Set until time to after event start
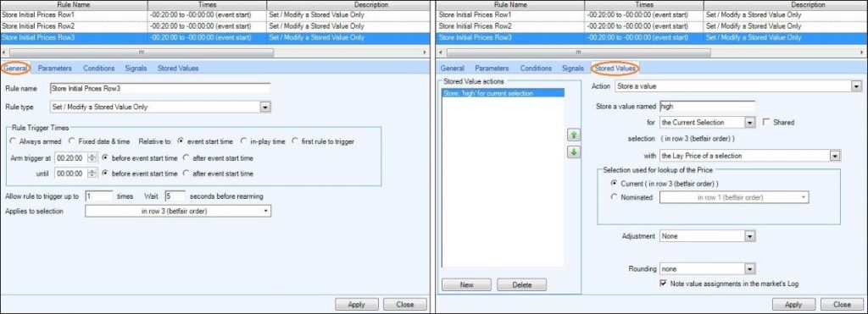 [x=186, y=174]
